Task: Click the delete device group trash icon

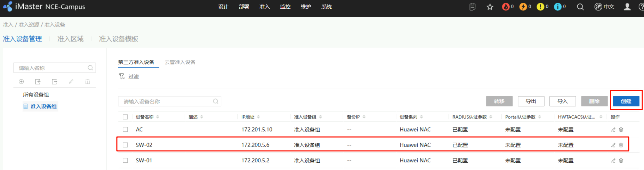Action: click(x=88, y=82)
